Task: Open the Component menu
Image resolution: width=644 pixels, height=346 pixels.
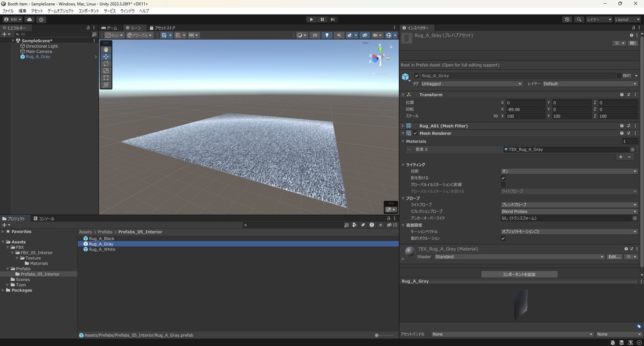Action: click(89, 11)
